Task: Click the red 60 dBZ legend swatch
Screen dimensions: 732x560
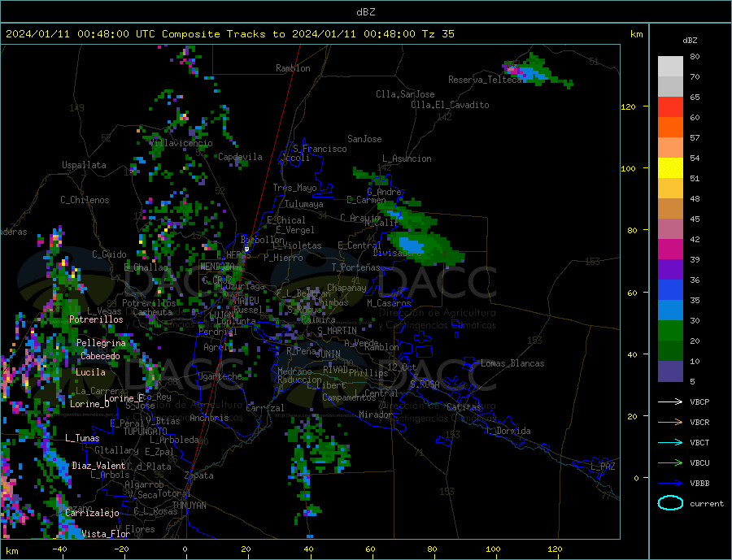Action: pyautogui.click(x=670, y=106)
